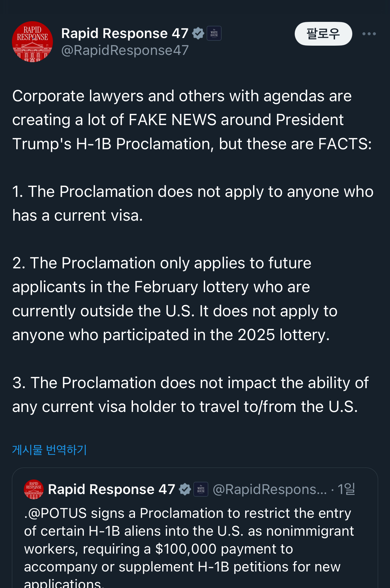Tap the blue verified badge beside the main author name
Viewport: 390px width, 588px height.
(198, 33)
